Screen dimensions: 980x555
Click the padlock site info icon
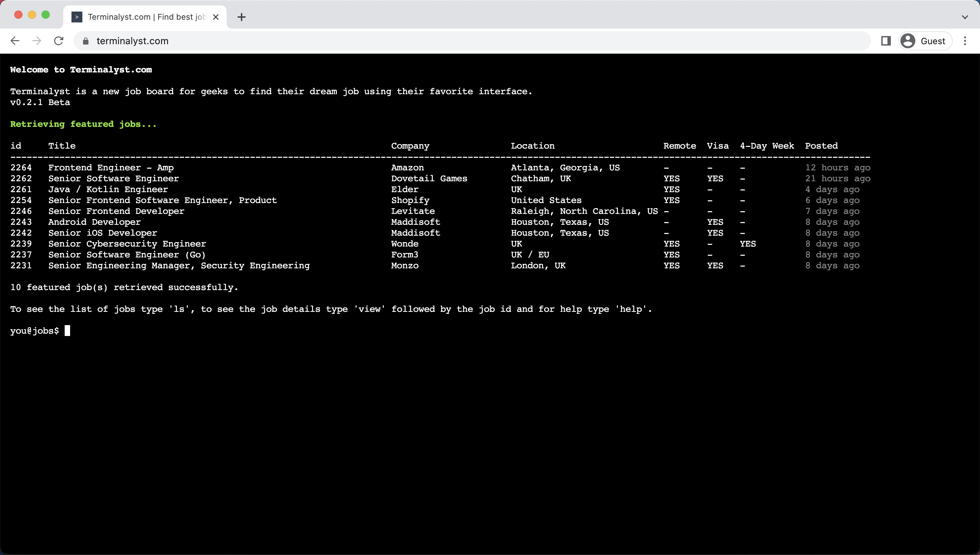tap(86, 41)
